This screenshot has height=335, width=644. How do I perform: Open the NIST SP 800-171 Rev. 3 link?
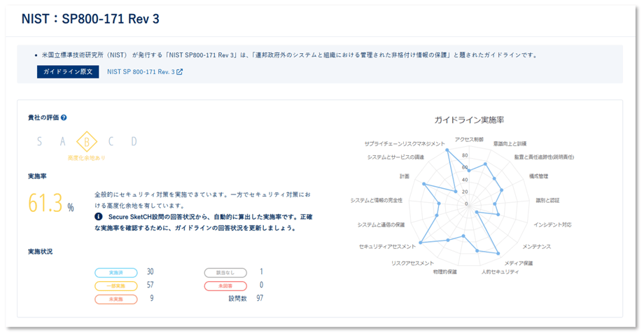click(x=141, y=72)
